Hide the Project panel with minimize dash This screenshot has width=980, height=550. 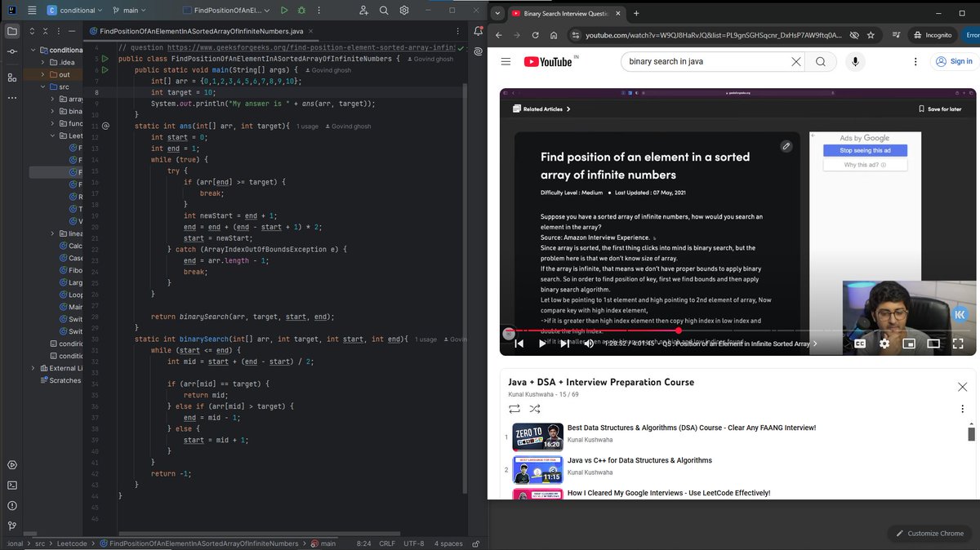[x=73, y=31]
